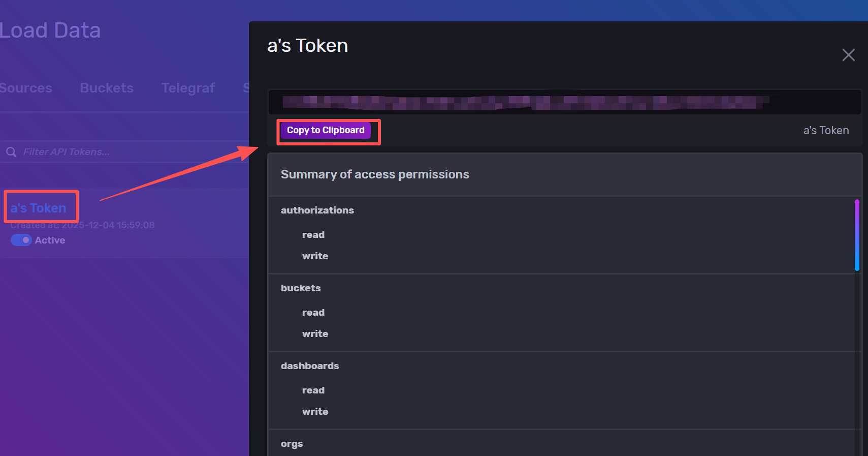
Task: Select the buckets permission heading
Action: [301, 288]
